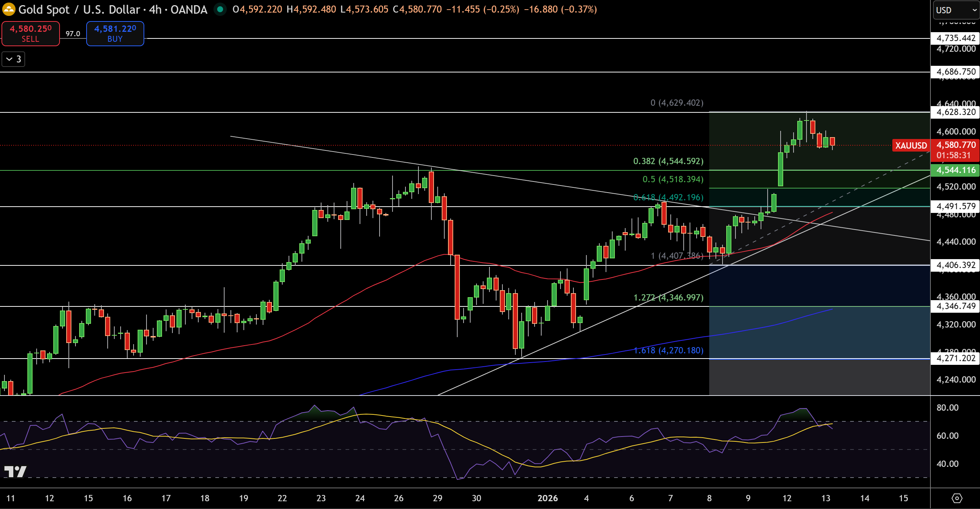Select the 4,271.202 price line label
980x509 pixels.
(x=955, y=358)
